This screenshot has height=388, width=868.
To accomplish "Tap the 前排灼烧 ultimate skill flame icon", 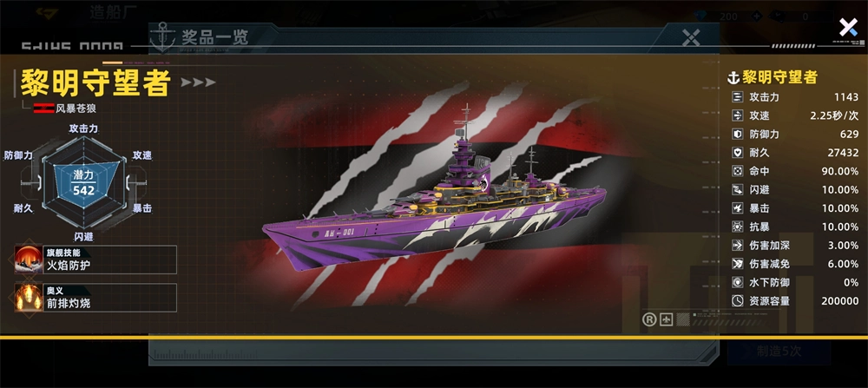I will (29, 298).
